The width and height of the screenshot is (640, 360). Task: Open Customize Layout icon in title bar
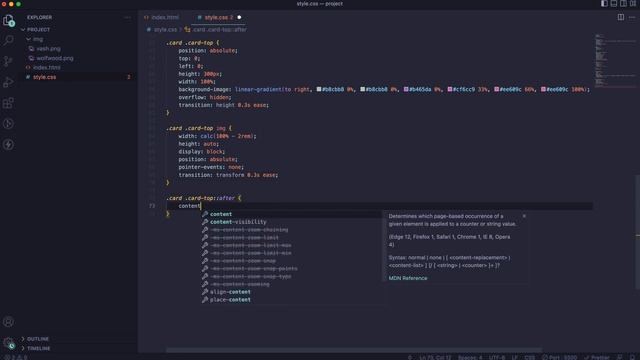tap(633, 4)
